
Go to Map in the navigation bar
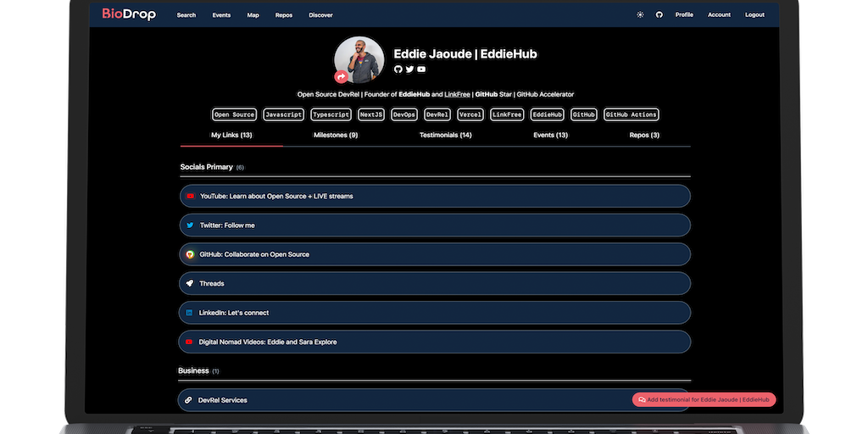click(253, 14)
